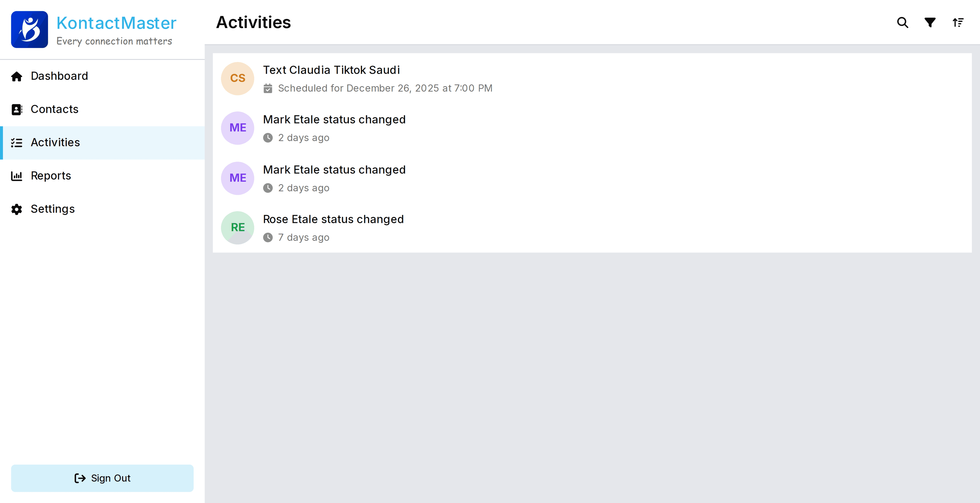
Task: Click the CS avatar circle
Action: point(237,78)
